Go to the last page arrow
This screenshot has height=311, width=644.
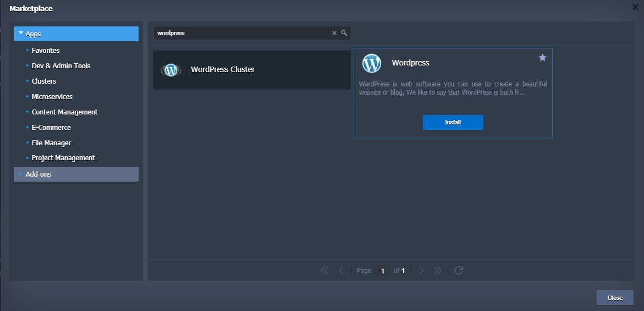[x=437, y=270]
